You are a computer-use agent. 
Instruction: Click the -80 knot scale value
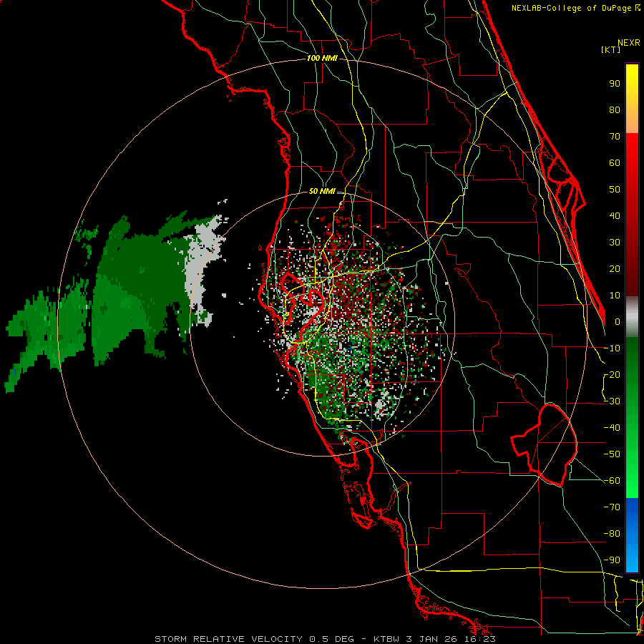tap(612, 534)
